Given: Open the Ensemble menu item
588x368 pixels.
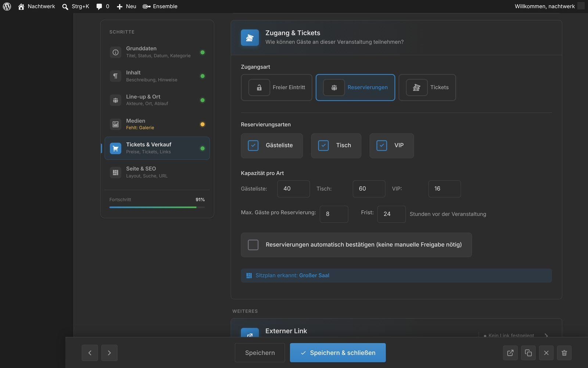Looking at the screenshot, I should tap(160, 6).
